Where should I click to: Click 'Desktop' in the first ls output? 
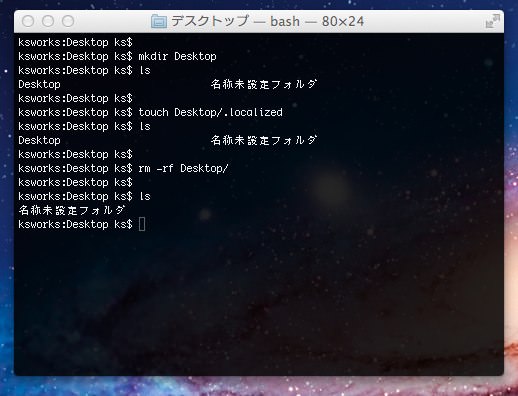coord(39,84)
